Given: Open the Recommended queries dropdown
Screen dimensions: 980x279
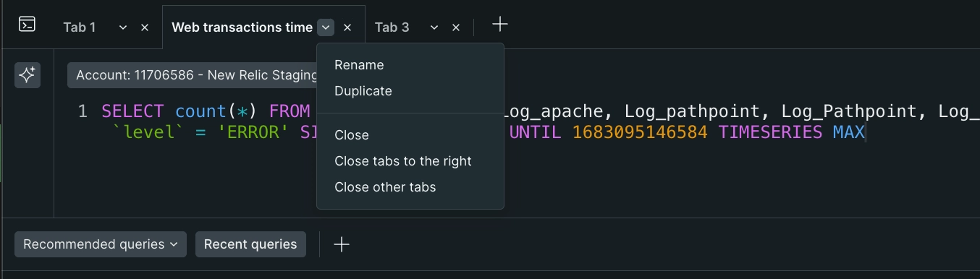Looking at the screenshot, I should [101, 244].
